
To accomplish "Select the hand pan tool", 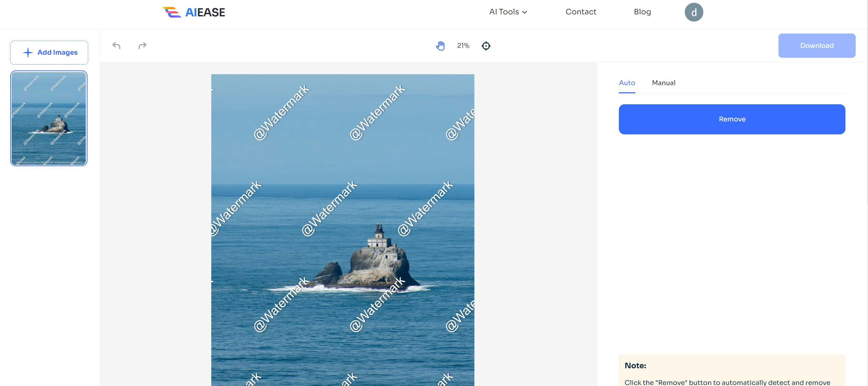I will coord(440,45).
